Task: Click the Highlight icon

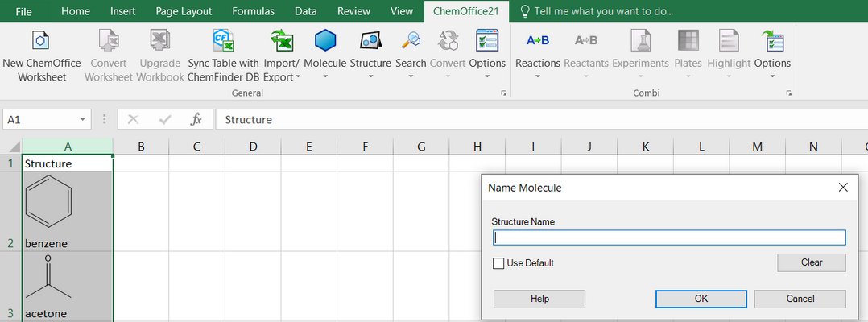Action: tap(729, 41)
